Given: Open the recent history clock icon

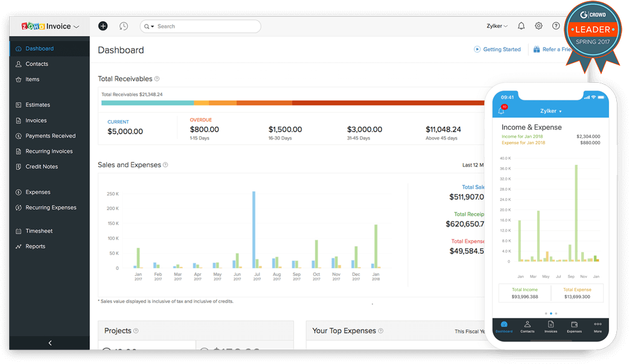Looking at the screenshot, I should pos(124,26).
